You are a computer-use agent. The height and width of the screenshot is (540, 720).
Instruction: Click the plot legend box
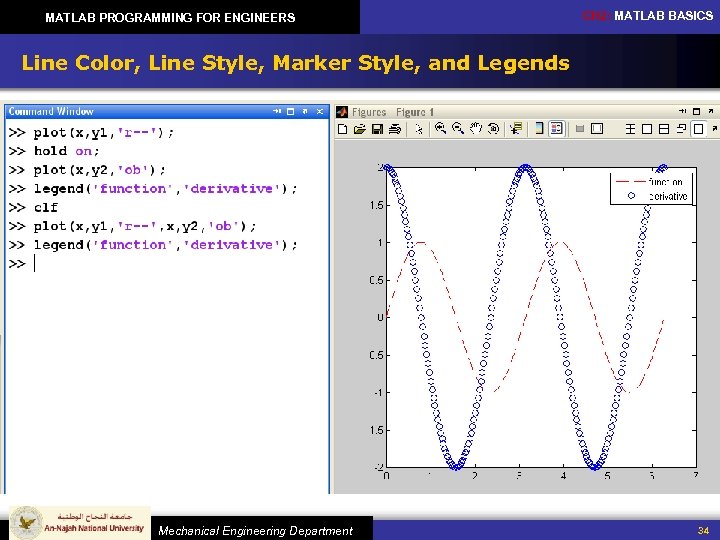point(651,189)
